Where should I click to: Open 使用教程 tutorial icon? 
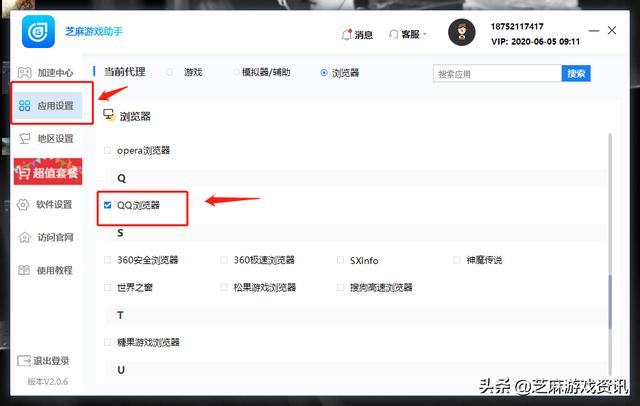[24, 270]
